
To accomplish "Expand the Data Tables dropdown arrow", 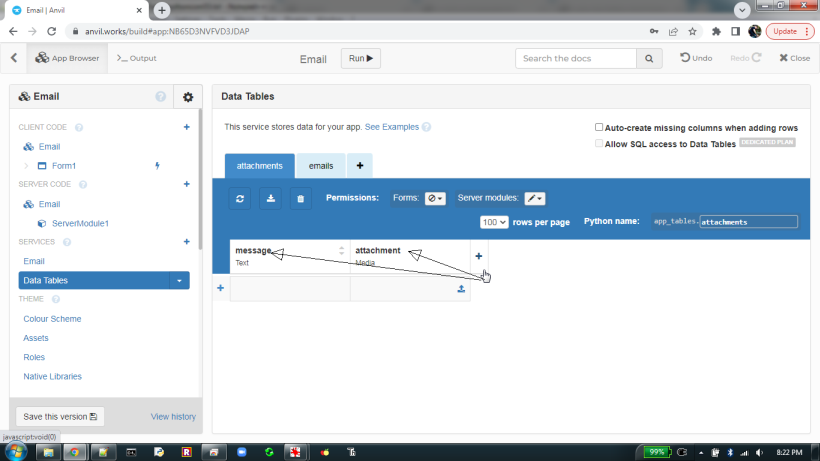I will click(x=180, y=281).
